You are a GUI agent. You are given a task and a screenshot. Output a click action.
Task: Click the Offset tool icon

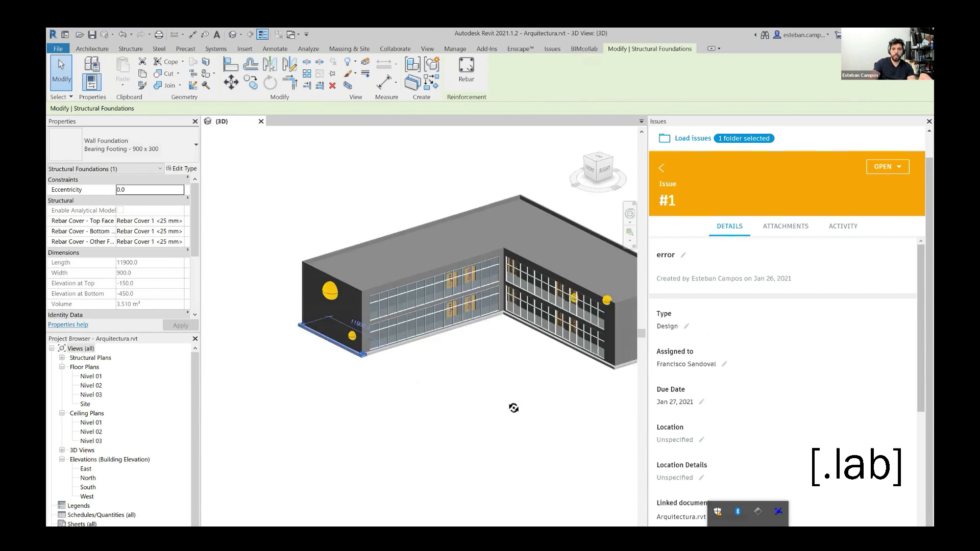(x=250, y=64)
